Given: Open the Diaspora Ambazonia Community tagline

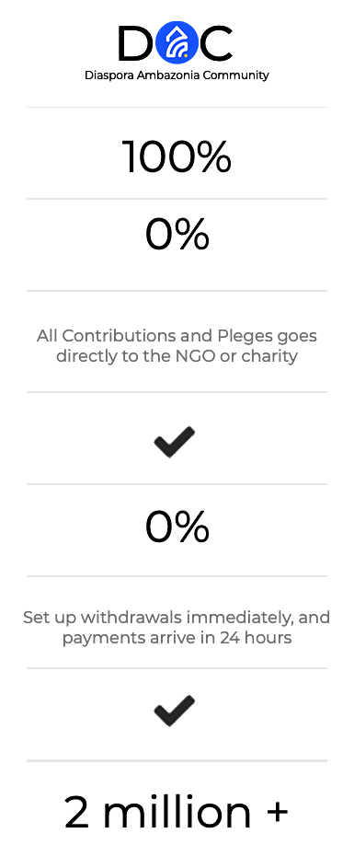Looking at the screenshot, I should 177,75.
